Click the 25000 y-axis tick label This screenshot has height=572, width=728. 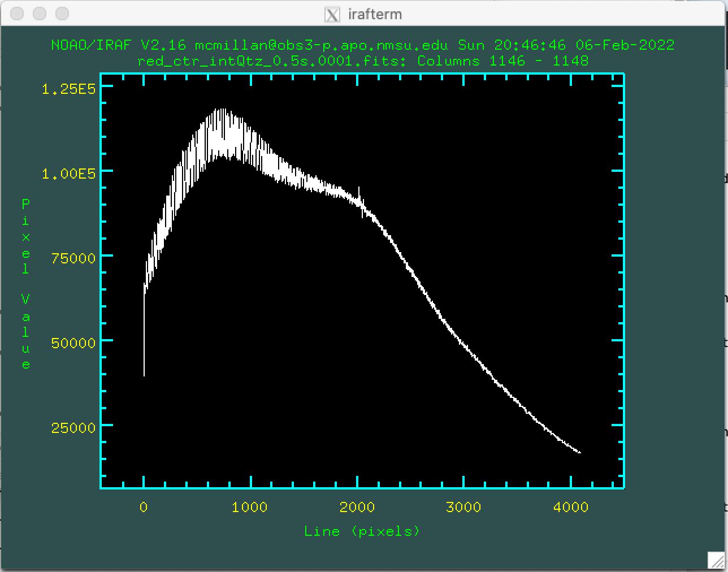click(73, 428)
